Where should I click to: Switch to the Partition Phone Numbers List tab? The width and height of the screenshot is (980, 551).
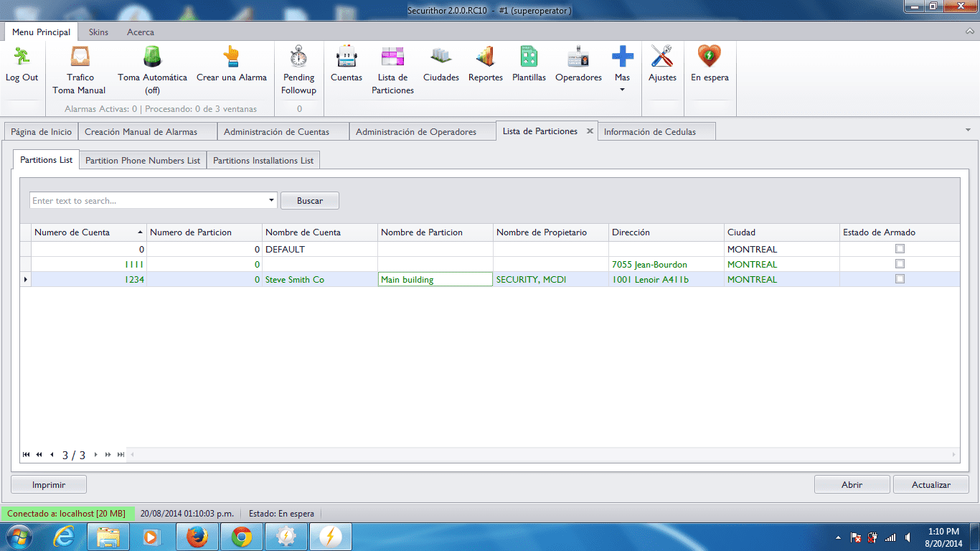142,159
